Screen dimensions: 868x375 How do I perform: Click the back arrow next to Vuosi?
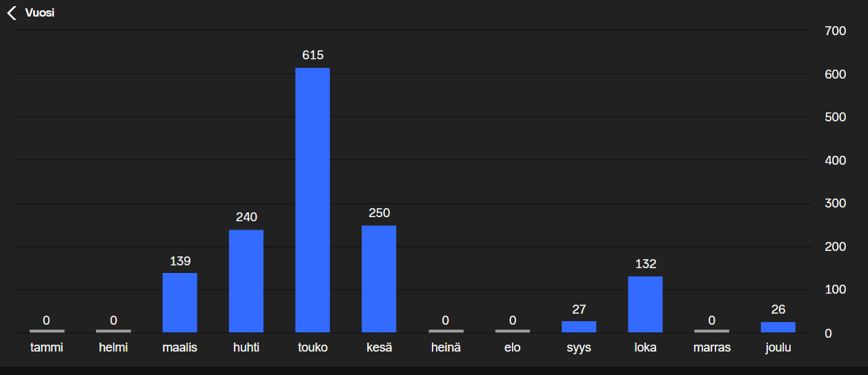point(12,13)
